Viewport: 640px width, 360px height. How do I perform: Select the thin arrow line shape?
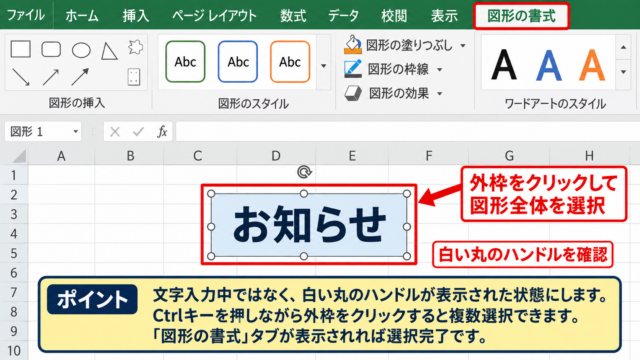point(51,77)
